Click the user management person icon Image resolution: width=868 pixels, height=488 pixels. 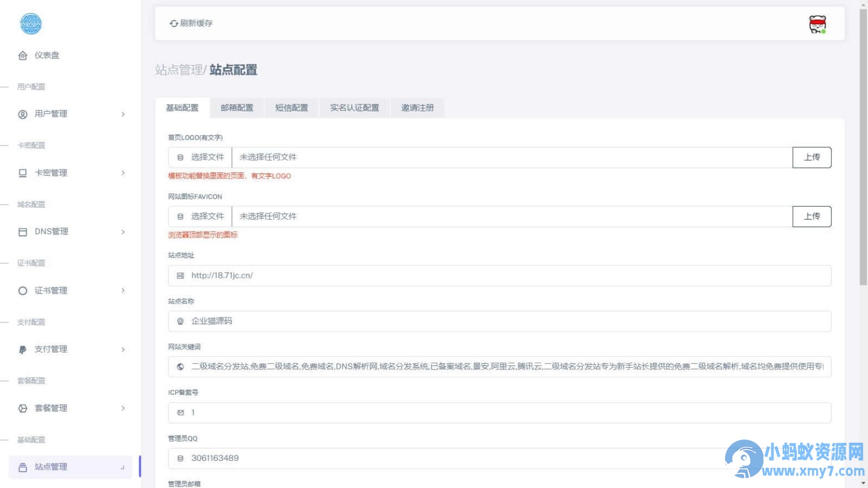[x=23, y=114]
